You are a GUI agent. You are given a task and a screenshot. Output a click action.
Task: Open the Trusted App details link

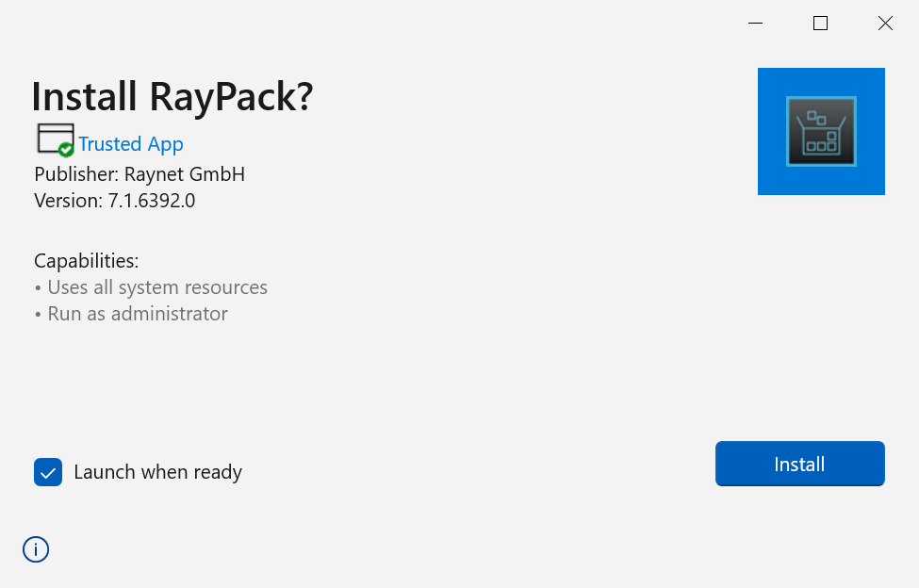click(131, 143)
